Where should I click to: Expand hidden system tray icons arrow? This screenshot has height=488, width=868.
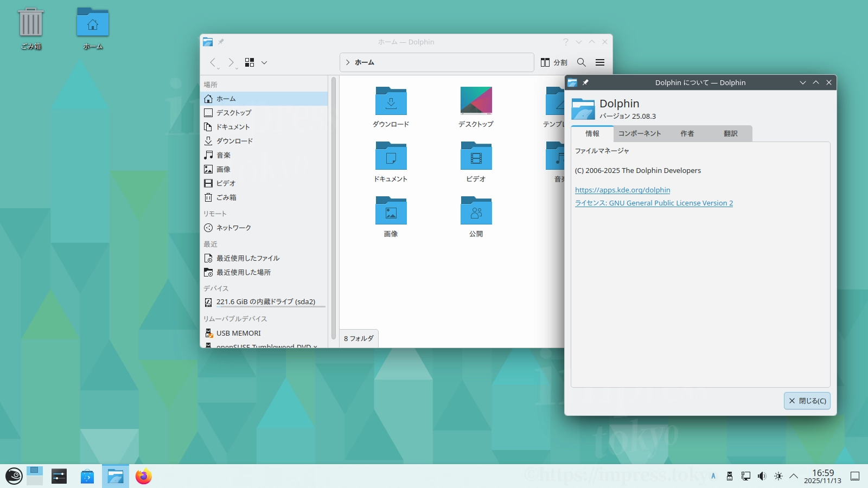[x=794, y=476]
